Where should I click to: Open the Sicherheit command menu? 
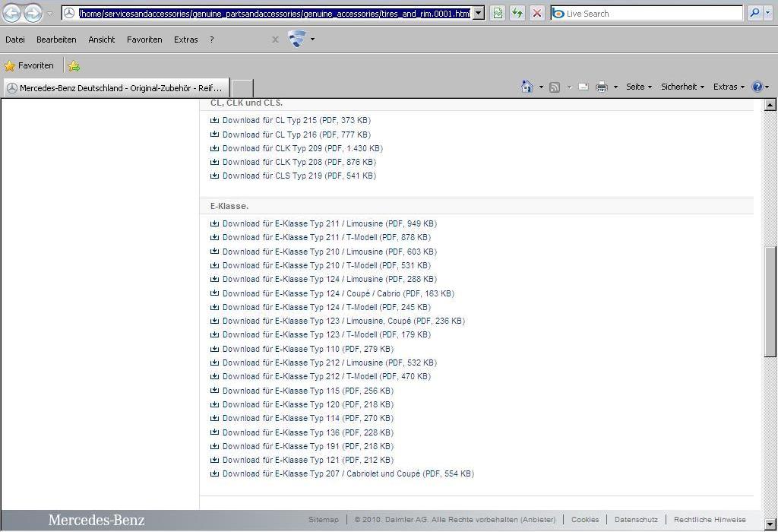pos(682,87)
